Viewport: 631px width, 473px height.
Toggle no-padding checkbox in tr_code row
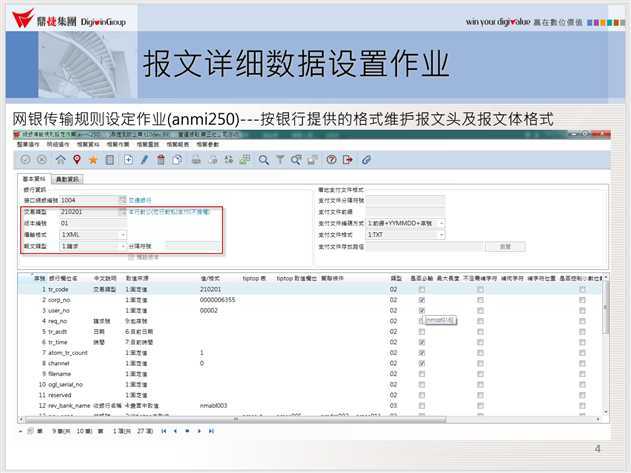tap(480, 289)
